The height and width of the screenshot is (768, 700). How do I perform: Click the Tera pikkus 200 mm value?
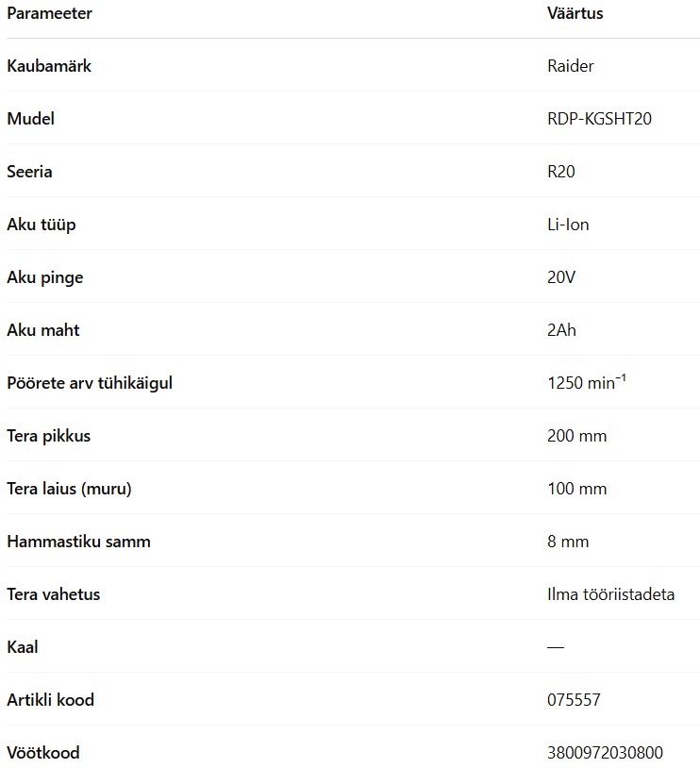click(x=576, y=436)
